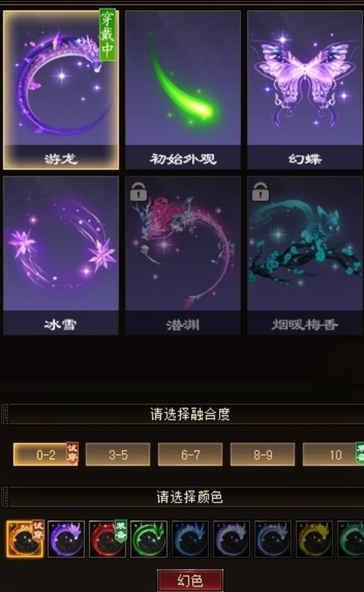Viewport: 364px width, 592px height.
Task: Click the 穿戴中 green equipped tag
Action: [x=107, y=35]
